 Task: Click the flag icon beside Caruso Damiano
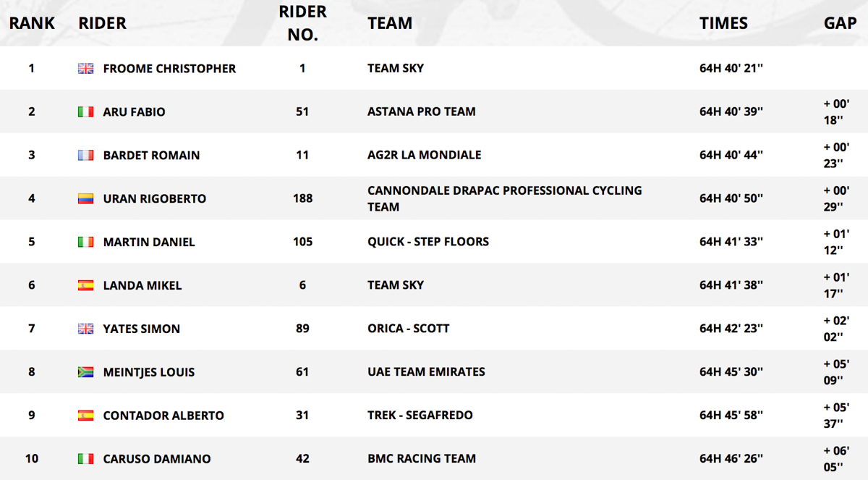tap(85, 460)
